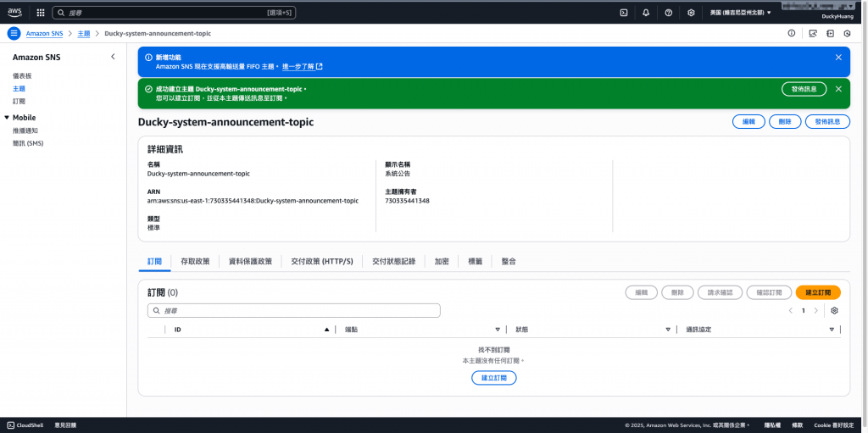Viewport: 868px width, 433px height.
Task: Switch to the 加密 tab
Action: point(441,261)
